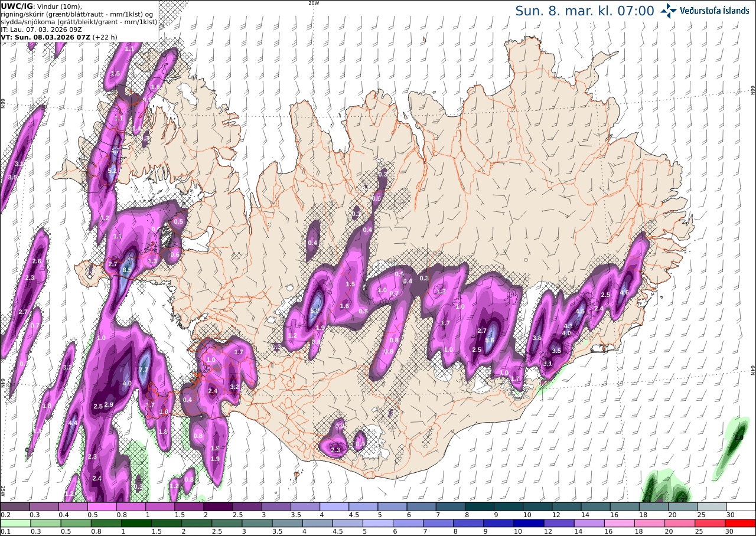
Task: Click the 5.6 precipitation value on the map
Action: pos(489,340)
